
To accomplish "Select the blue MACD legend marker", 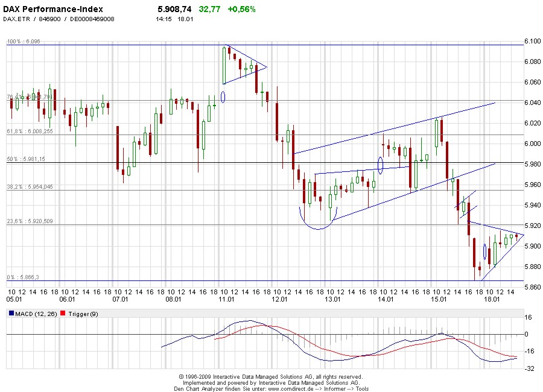I will (x=10, y=314).
